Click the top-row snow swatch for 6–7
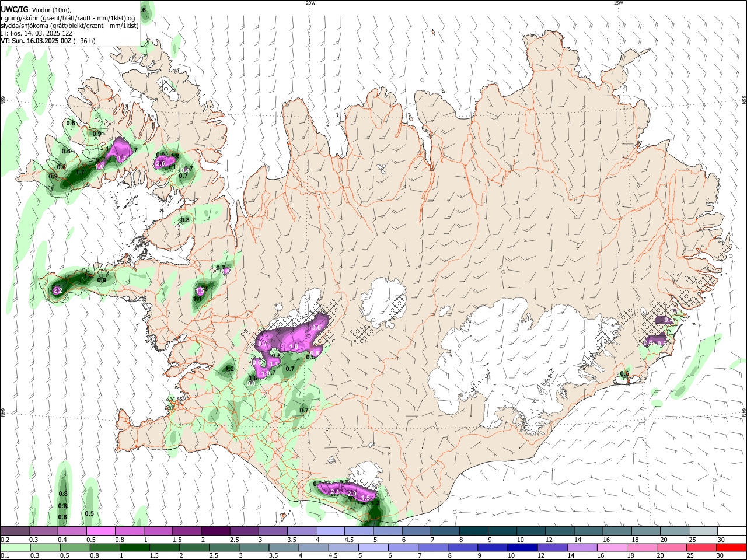The width and height of the screenshot is (747, 560). (x=417, y=531)
